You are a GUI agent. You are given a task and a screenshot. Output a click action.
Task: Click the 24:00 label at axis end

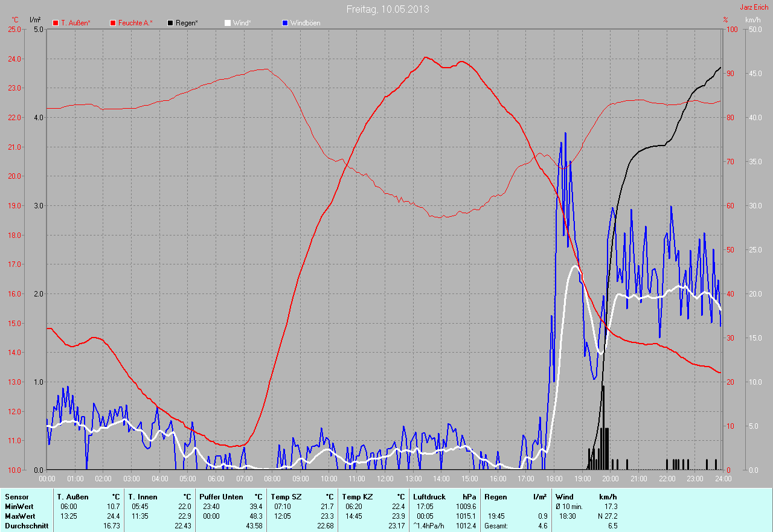click(x=723, y=478)
